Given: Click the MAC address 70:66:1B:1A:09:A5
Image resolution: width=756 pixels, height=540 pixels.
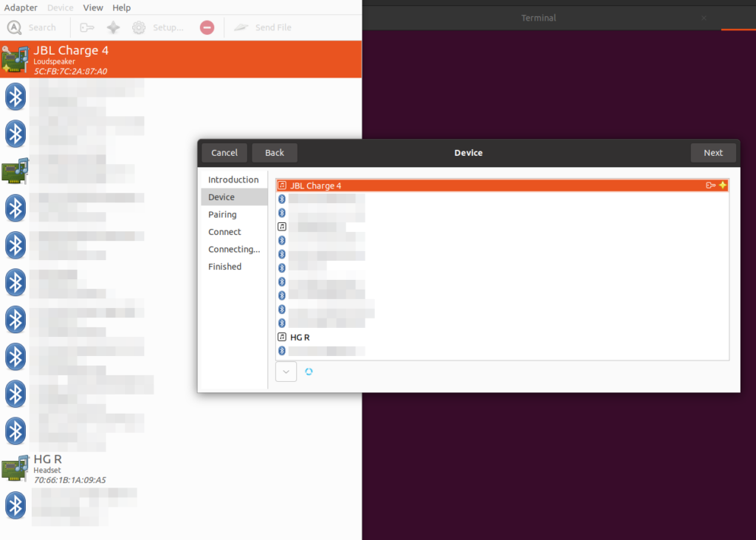Looking at the screenshot, I should pos(70,480).
